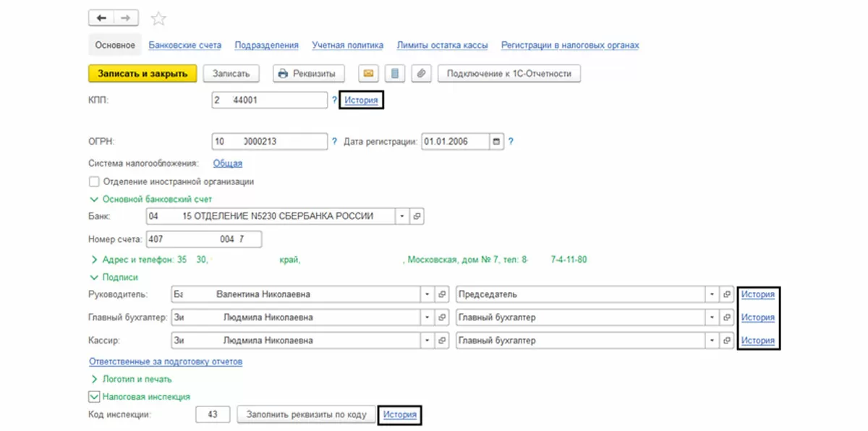Open the Банк field dropdown arrow
The height and width of the screenshot is (431, 868).
pyautogui.click(x=401, y=216)
